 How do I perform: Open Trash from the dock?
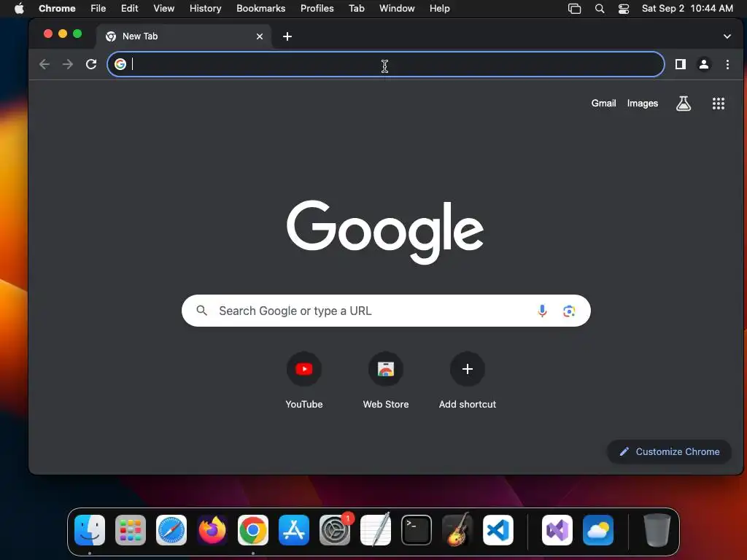tap(657, 530)
